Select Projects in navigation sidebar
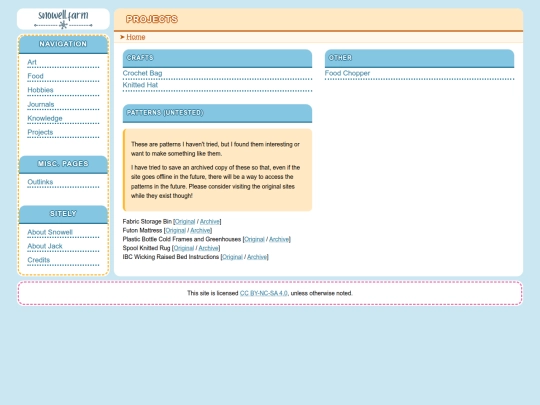 40,132
